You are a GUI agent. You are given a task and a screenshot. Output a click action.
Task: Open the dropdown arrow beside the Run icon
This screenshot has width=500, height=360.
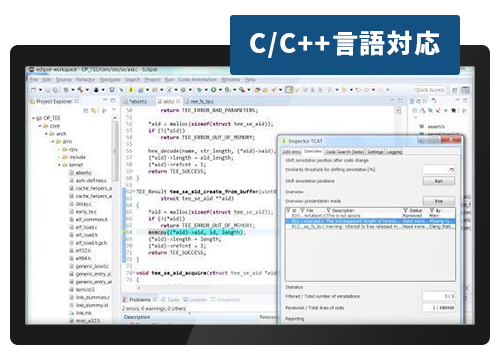[x=220, y=90]
